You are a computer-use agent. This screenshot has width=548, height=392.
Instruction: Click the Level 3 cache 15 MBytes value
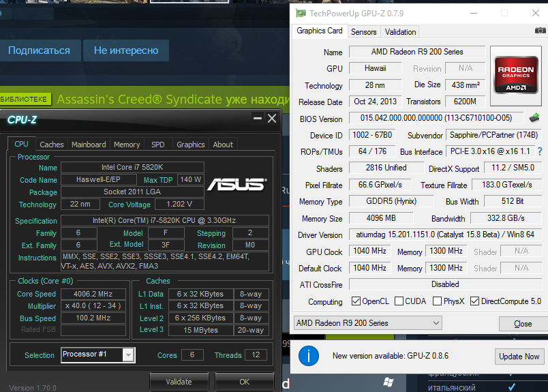[x=200, y=330]
